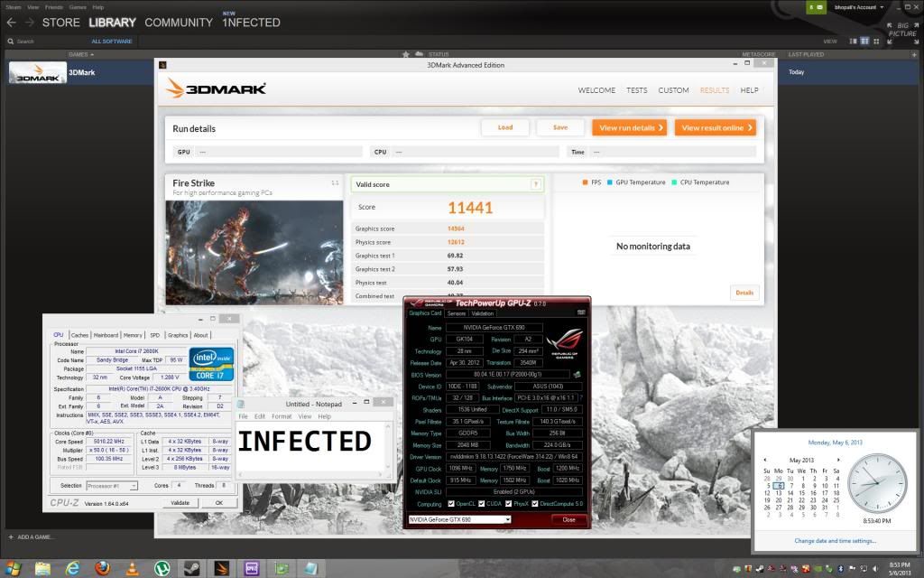Image resolution: width=924 pixels, height=578 pixels.
Task: Open the Processor #1 selection dropdown in CPU-Z
Action: 111,486
